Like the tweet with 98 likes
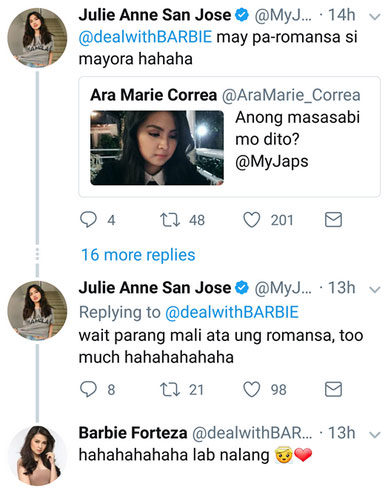Image resolution: width=389 pixels, height=490 pixels. pyautogui.click(x=252, y=389)
